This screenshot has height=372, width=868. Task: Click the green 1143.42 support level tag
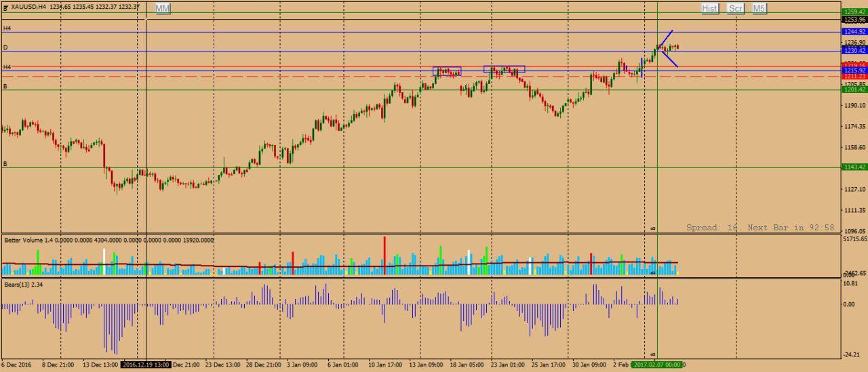point(854,167)
